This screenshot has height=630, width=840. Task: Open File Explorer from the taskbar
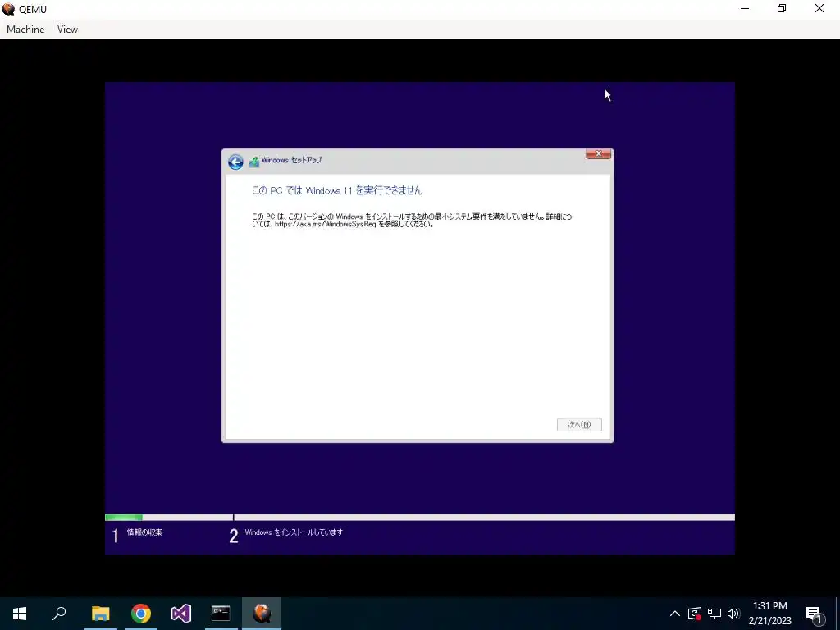[100, 614]
